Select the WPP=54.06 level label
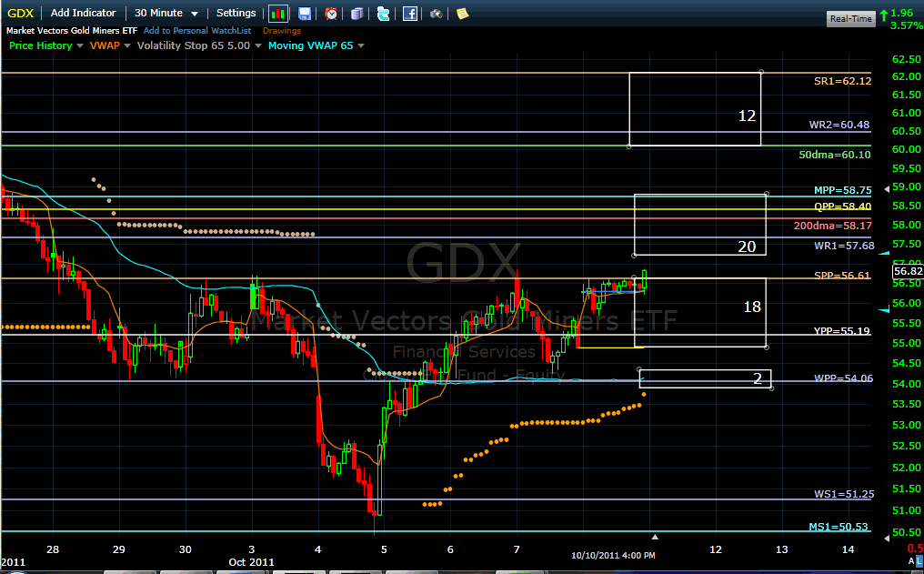This screenshot has width=924, height=574. coord(843,378)
